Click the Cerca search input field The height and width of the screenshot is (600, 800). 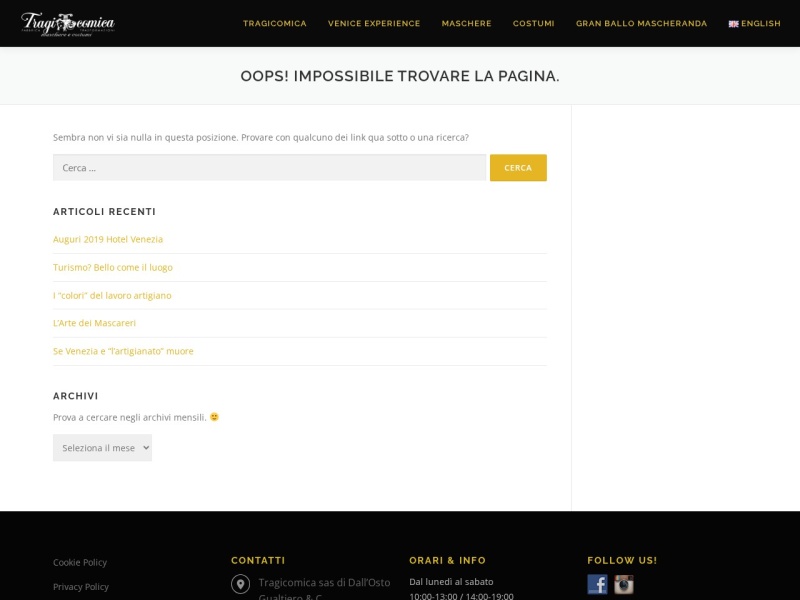(x=269, y=168)
